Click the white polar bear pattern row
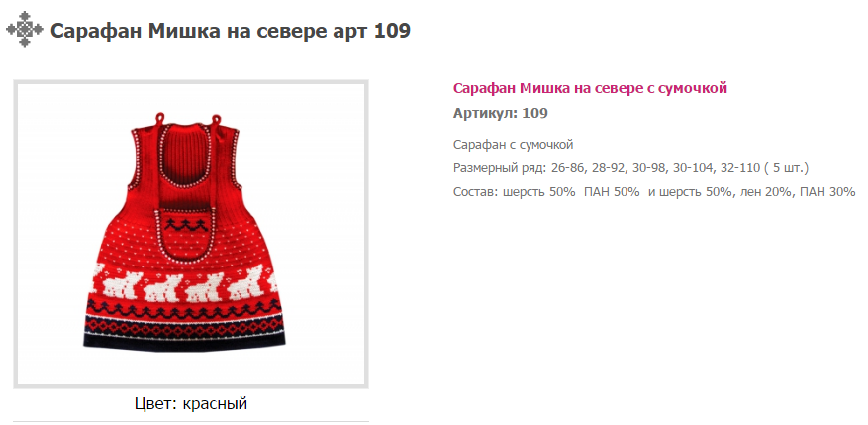The height and width of the screenshot is (425, 868). point(185,282)
